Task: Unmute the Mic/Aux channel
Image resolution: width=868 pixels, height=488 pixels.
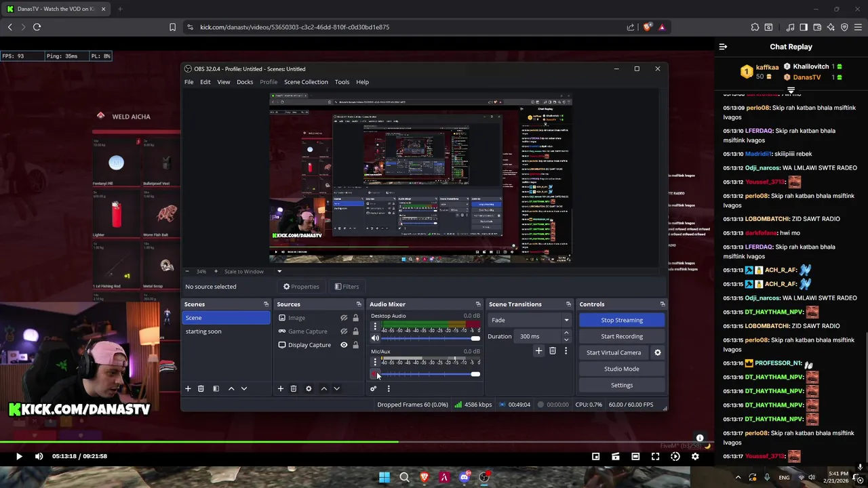Action: (374, 374)
